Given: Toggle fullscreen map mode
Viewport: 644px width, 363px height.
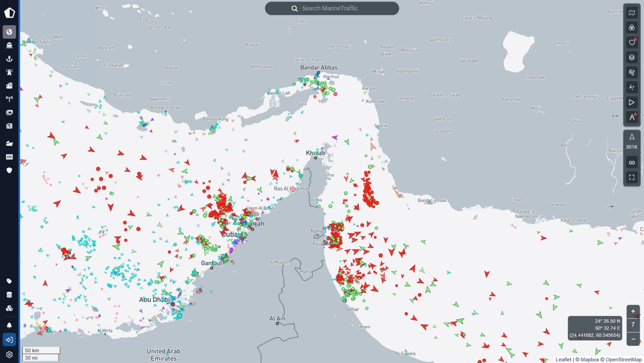Looking at the screenshot, I should pos(631,177).
